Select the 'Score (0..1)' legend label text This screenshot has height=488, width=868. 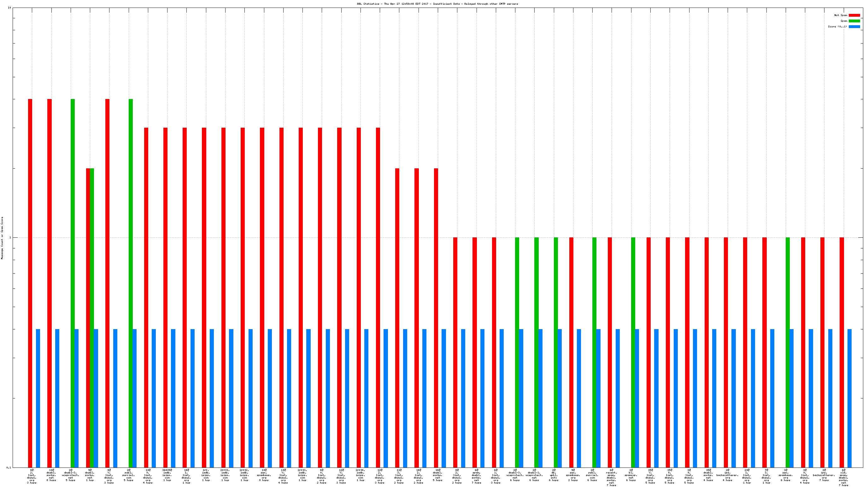pyautogui.click(x=837, y=26)
